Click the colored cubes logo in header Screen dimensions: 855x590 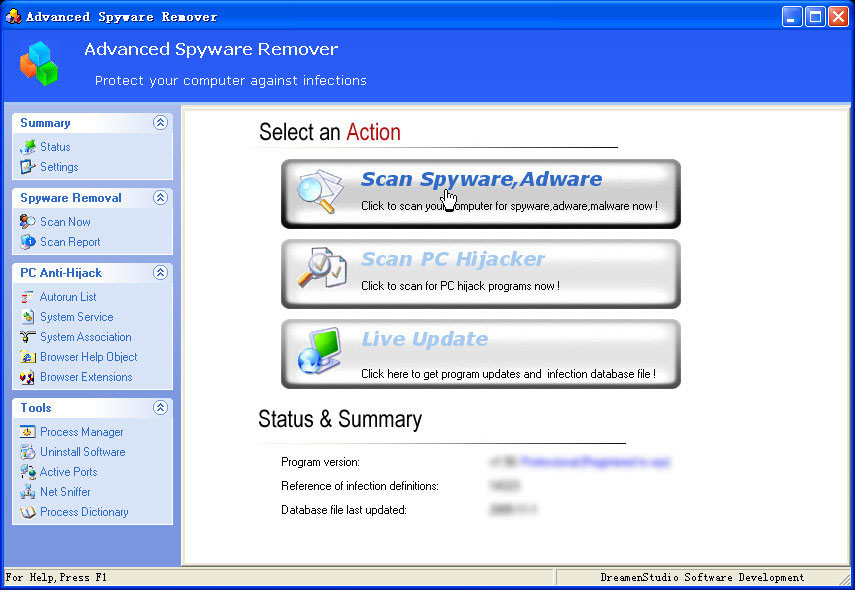[39, 64]
